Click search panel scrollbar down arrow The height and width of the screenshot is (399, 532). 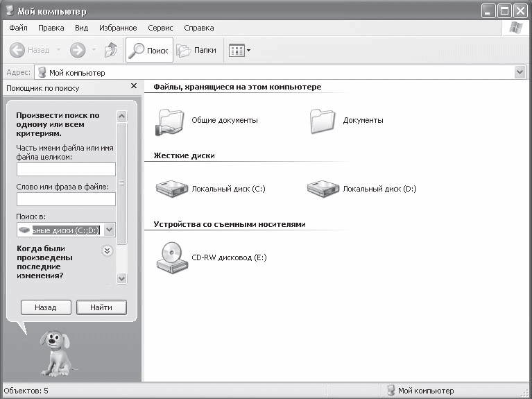122,278
